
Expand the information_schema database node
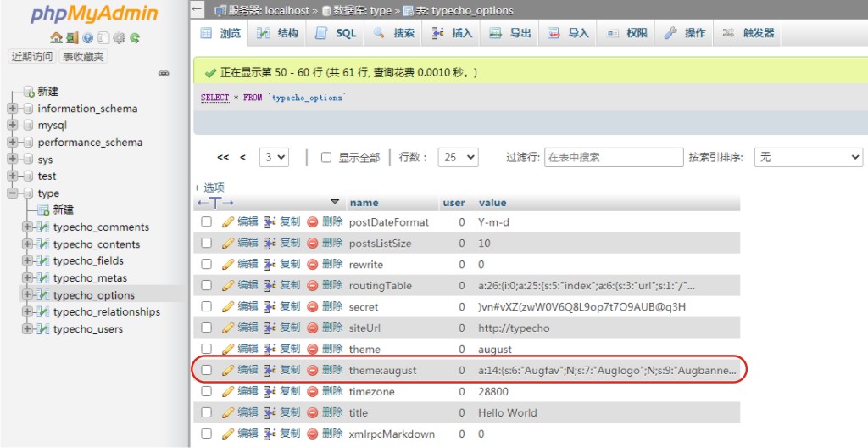pyautogui.click(x=12, y=109)
